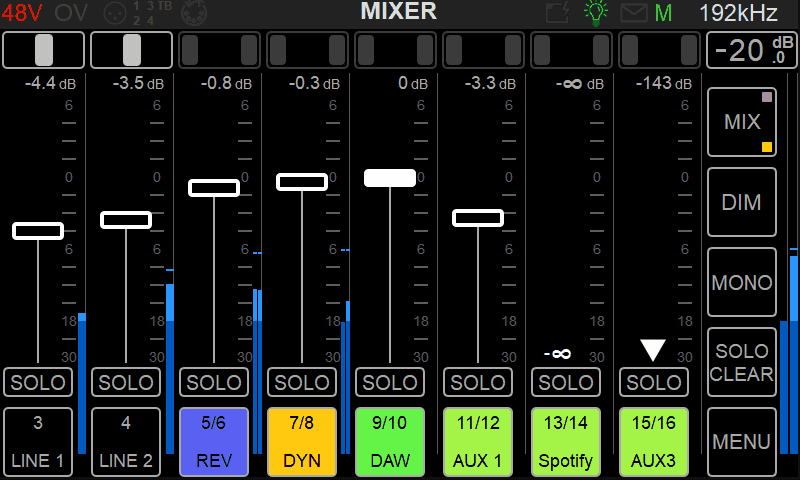Click the envelope message icon

point(634,13)
